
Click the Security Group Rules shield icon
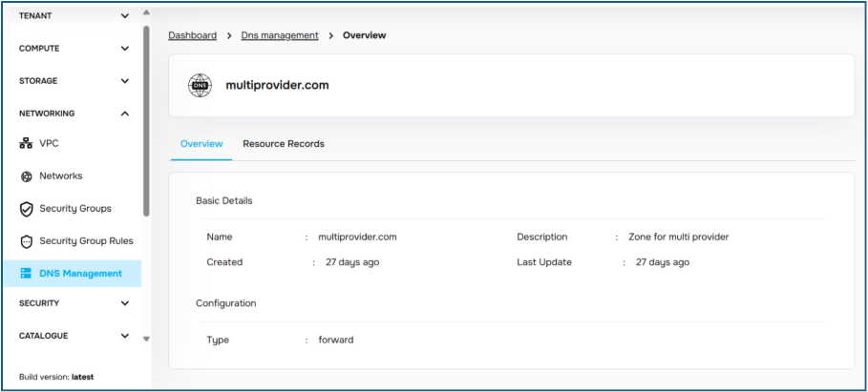(27, 241)
